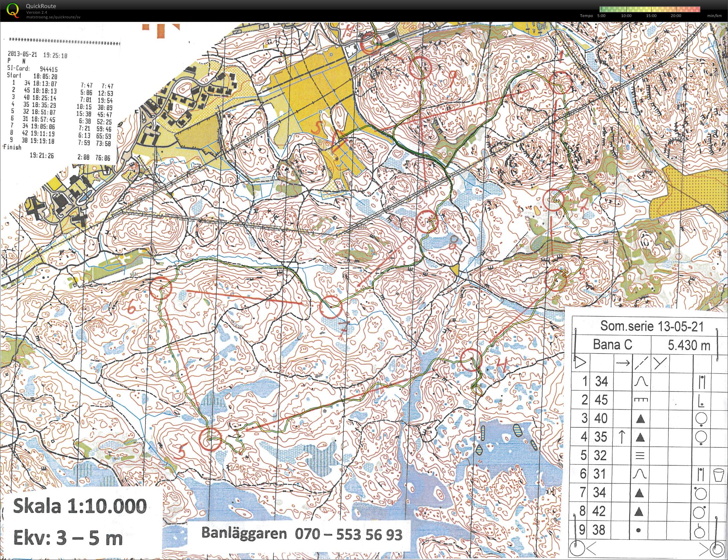Click the "2013-05-21 19:25:18" timestamp
The image size is (728, 560).
click(x=37, y=55)
